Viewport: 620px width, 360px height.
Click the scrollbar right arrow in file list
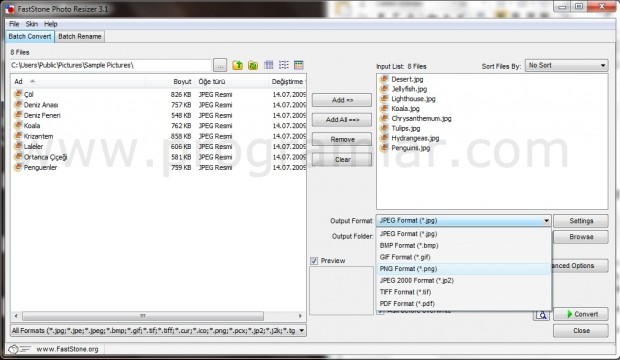[x=301, y=316]
